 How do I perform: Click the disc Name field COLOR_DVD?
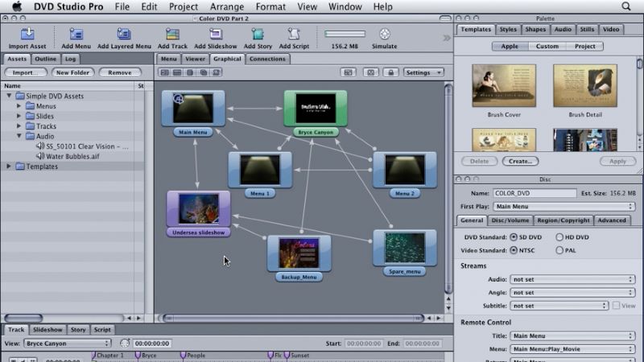[535, 193]
